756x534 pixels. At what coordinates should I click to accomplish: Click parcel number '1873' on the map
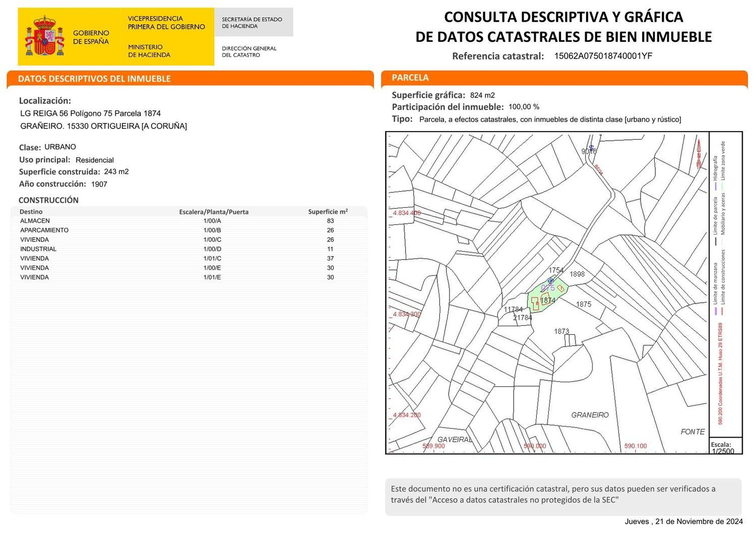point(561,331)
